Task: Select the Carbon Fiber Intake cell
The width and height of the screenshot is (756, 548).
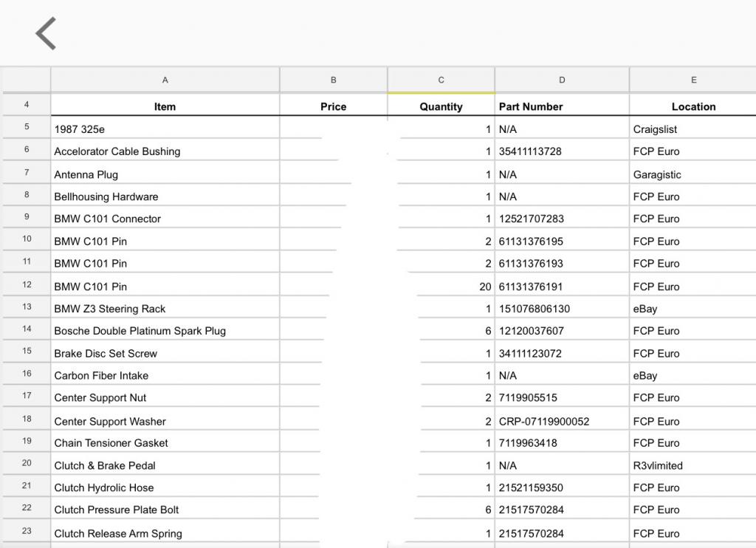Action: [165, 376]
